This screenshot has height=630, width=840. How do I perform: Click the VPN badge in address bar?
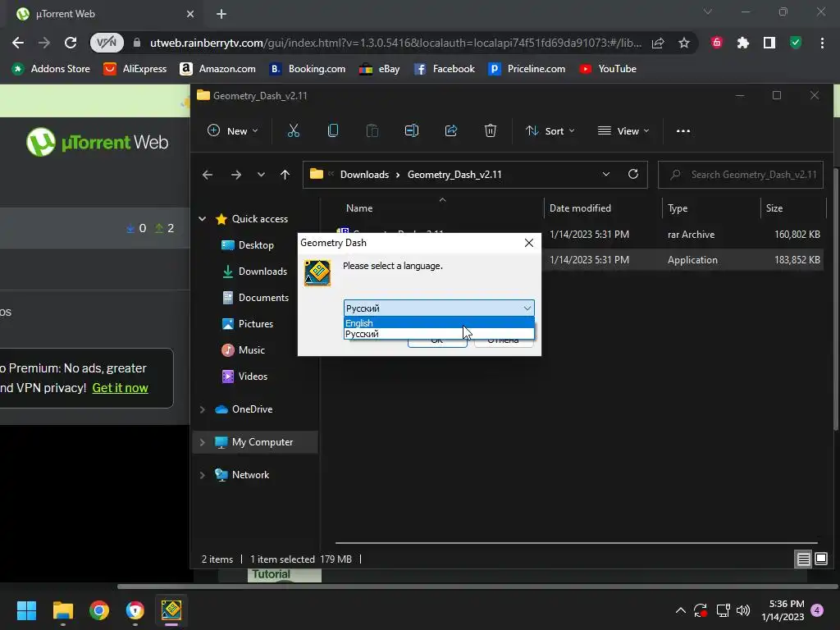coord(107,43)
